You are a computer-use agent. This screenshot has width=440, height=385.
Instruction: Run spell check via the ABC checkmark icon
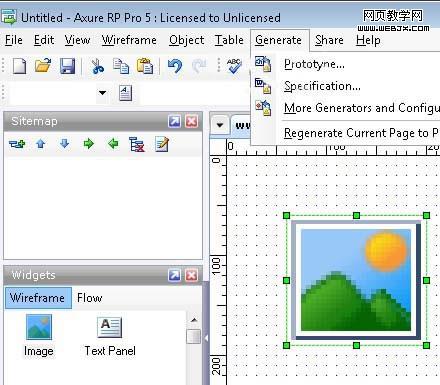point(234,66)
